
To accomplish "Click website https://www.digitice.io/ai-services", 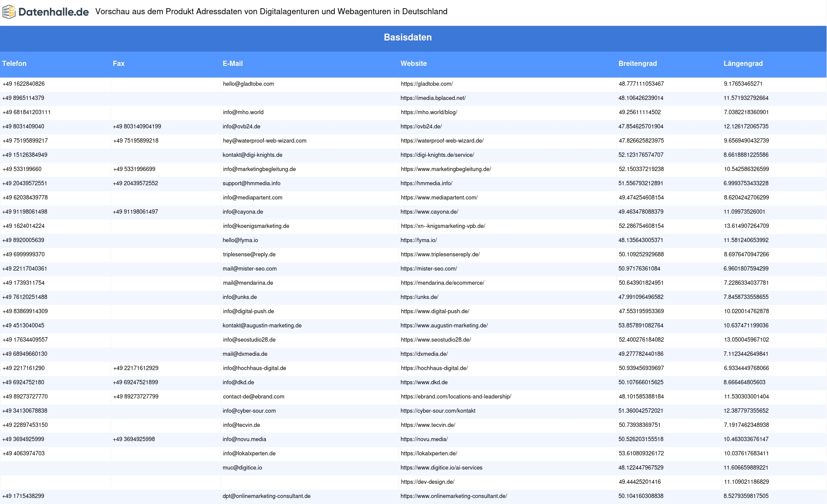I will coord(441,468).
